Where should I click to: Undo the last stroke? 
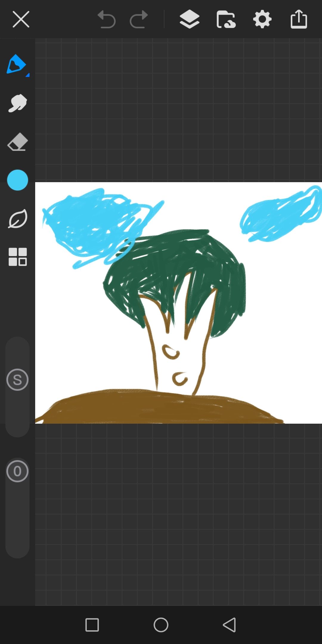(x=106, y=19)
